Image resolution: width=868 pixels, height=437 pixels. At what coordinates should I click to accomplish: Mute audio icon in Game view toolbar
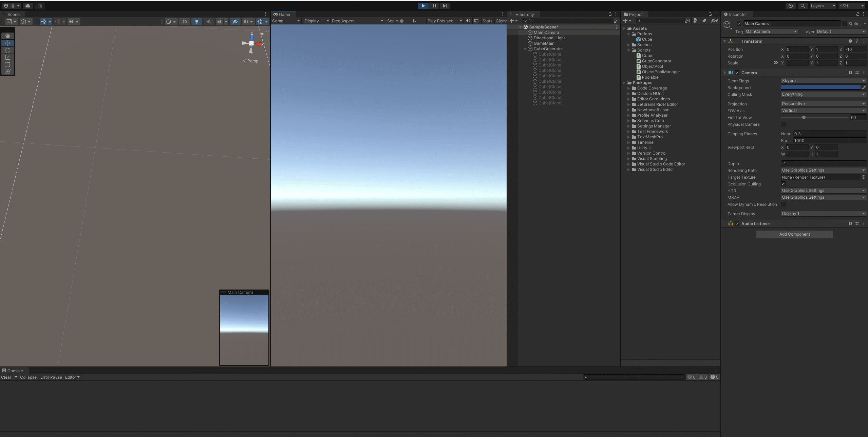coord(468,21)
